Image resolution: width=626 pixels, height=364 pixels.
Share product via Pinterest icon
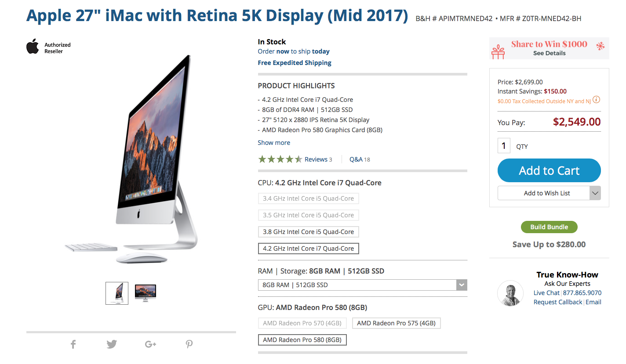coord(189,344)
